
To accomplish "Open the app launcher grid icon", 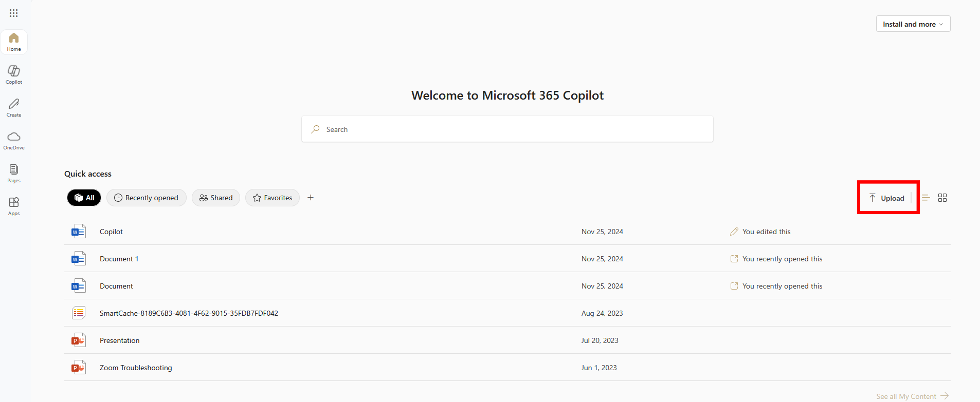I will (14, 12).
